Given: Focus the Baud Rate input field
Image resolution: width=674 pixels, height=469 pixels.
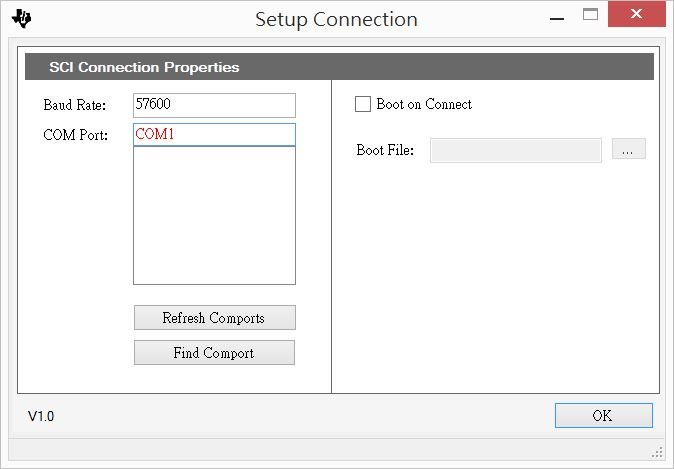Looking at the screenshot, I should tap(214, 105).
